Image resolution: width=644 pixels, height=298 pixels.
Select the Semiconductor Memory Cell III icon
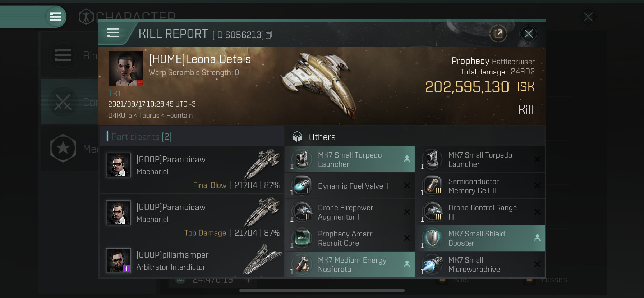432,186
